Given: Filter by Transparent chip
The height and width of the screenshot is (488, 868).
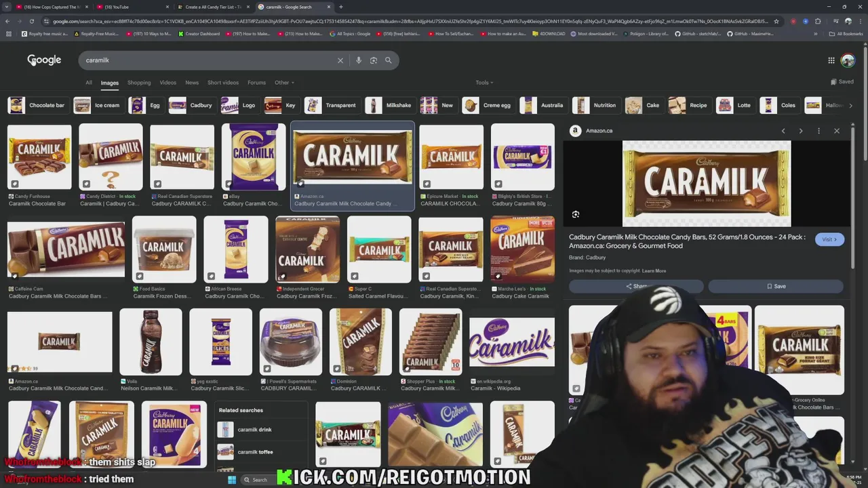Looking at the screenshot, I should [332, 105].
